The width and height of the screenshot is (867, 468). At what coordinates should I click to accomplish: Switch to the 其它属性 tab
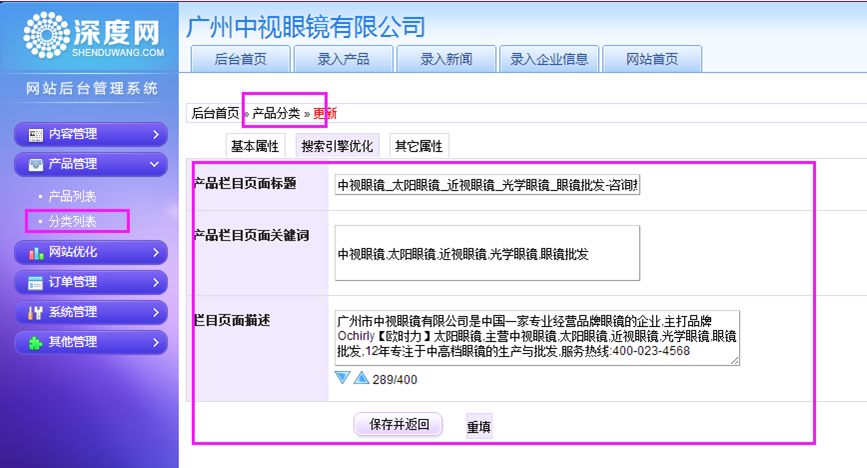[x=418, y=146]
